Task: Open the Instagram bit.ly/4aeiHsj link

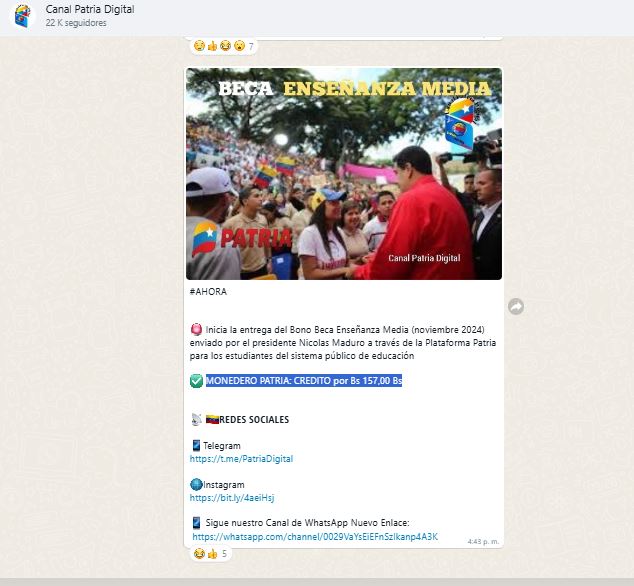Action: tap(232, 498)
